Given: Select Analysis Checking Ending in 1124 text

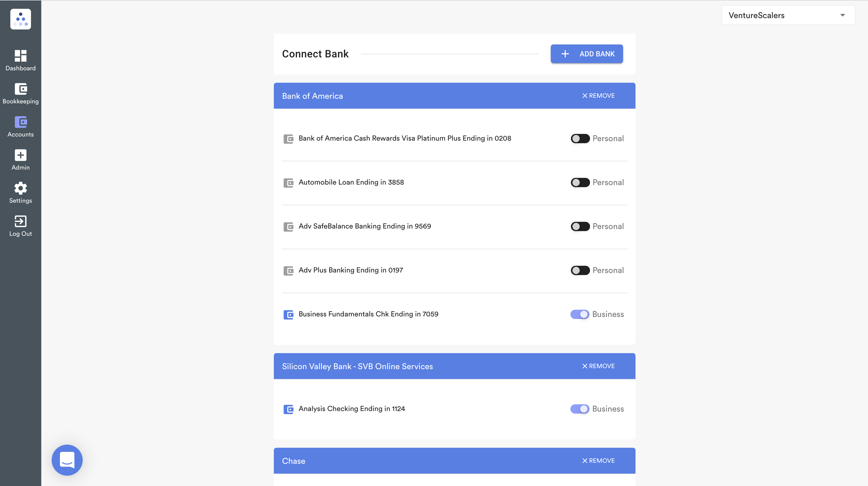Looking at the screenshot, I should (x=352, y=409).
